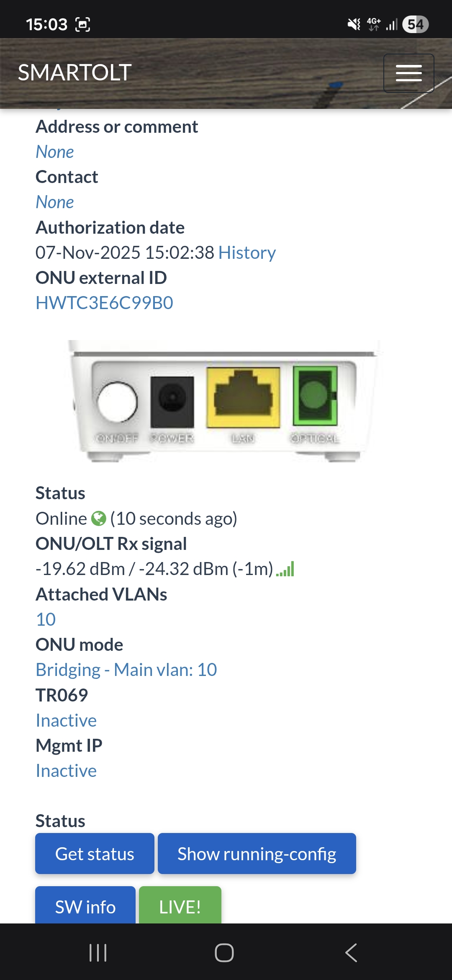
Task: Click the SMARTOLT brand title
Action: click(x=75, y=72)
